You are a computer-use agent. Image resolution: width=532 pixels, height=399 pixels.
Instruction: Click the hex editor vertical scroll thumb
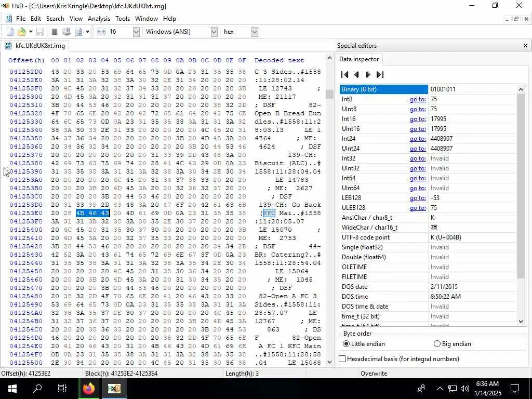pos(329,94)
